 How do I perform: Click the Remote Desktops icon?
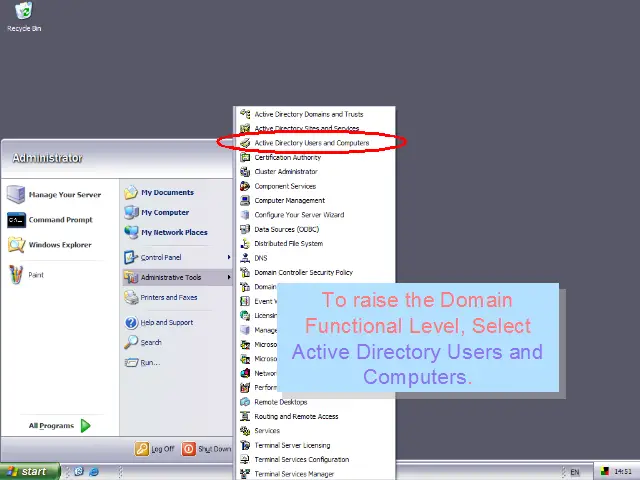click(245, 402)
